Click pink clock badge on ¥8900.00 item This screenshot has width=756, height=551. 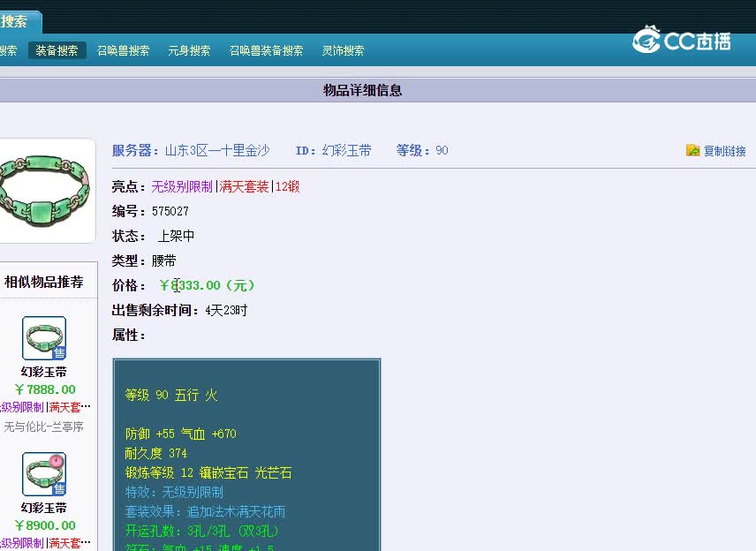57,461
